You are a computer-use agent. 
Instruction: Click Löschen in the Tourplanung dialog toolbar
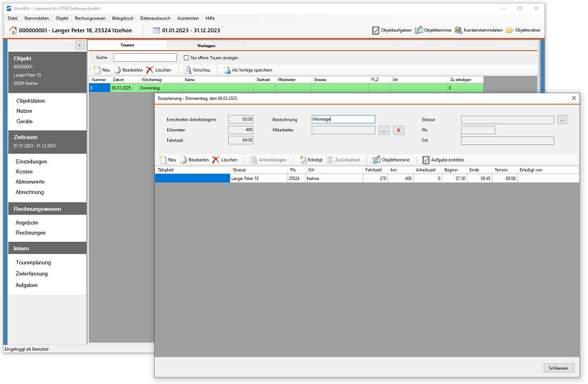pyautogui.click(x=224, y=159)
